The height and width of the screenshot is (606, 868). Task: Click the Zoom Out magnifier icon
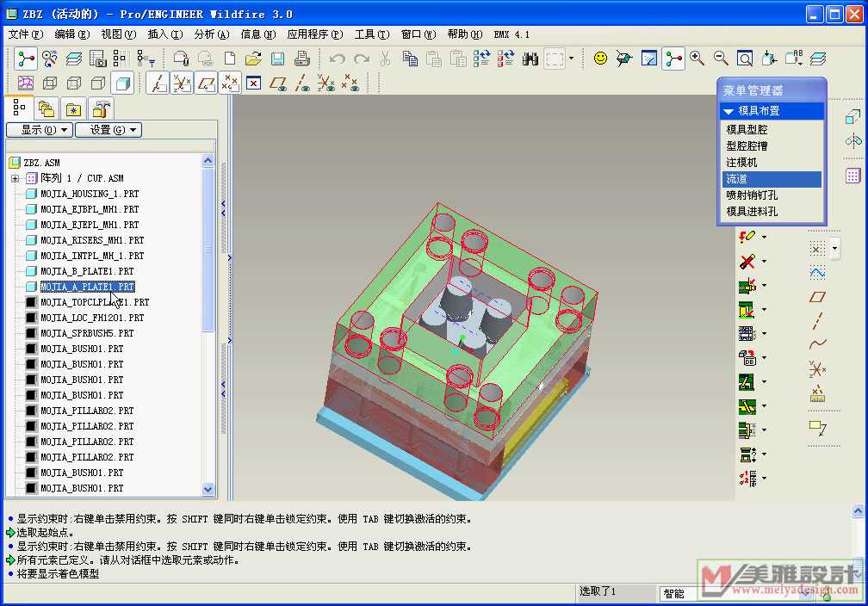point(721,59)
